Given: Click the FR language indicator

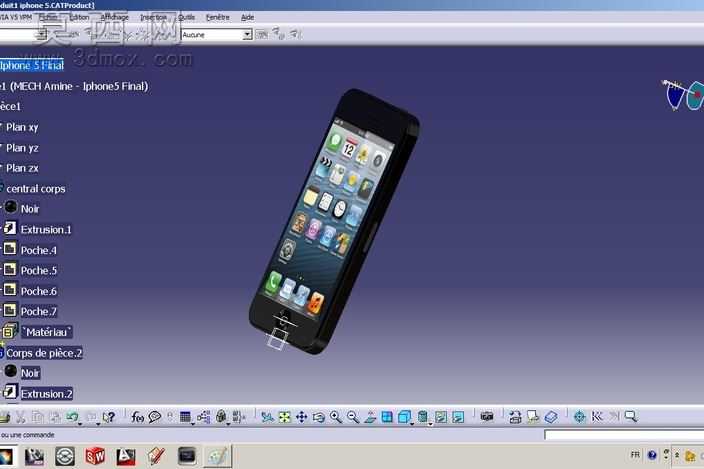Looking at the screenshot, I should click(x=635, y=455).
